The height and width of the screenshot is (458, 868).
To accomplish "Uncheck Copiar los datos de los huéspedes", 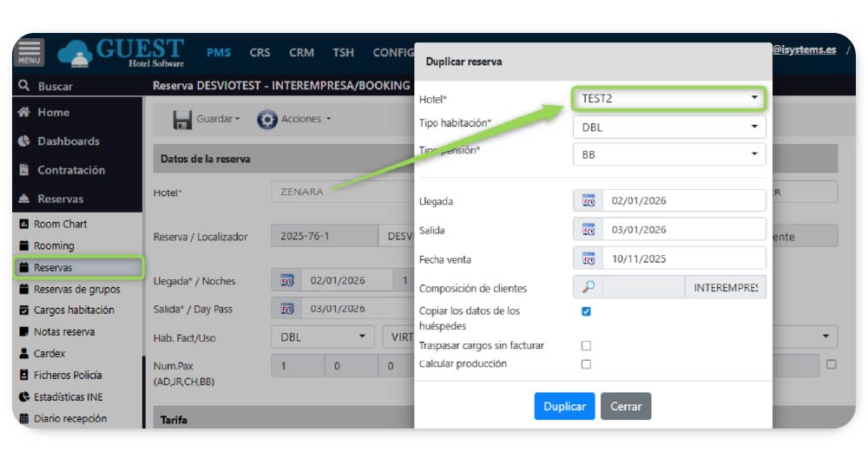I will point(586,311).
